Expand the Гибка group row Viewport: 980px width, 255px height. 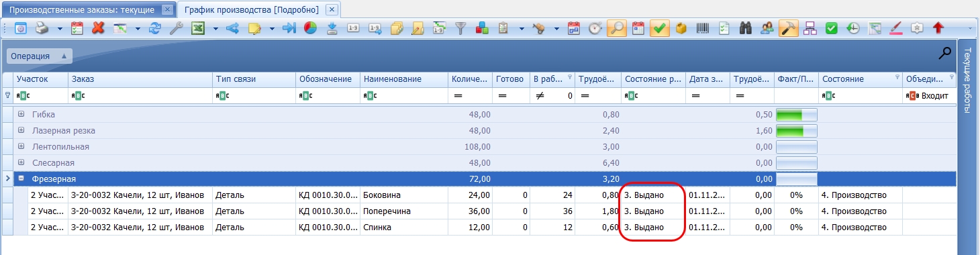point(21,114)
